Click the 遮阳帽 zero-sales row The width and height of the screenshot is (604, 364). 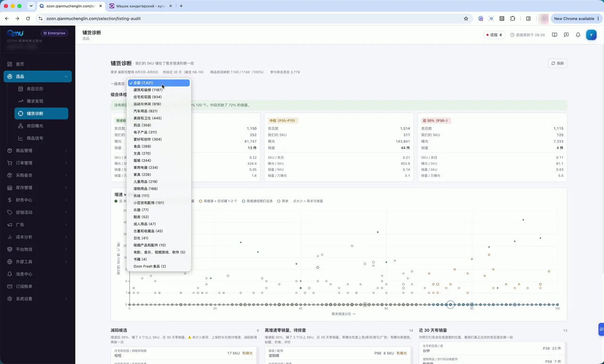click(x=339, y=353)
